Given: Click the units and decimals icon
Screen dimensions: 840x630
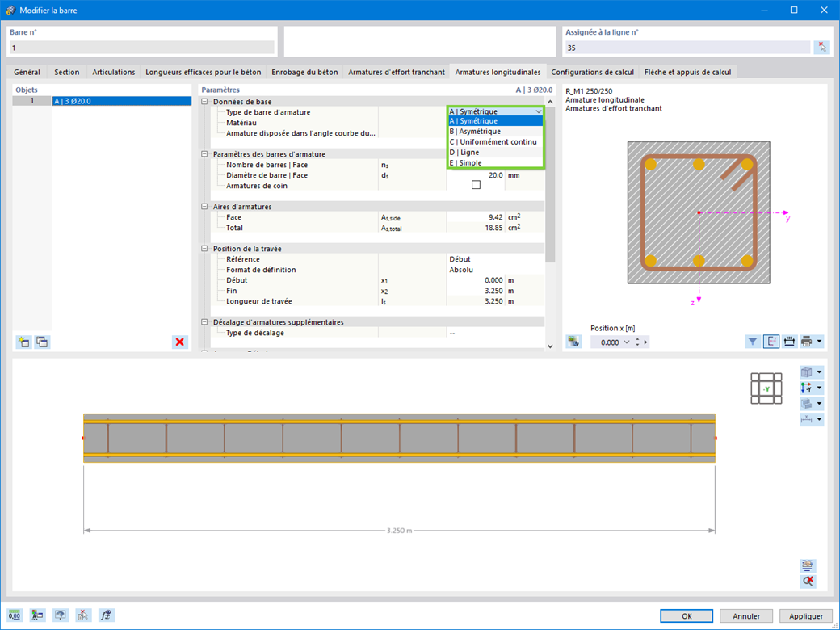Looking at the screenshot, I should (15, 615).
